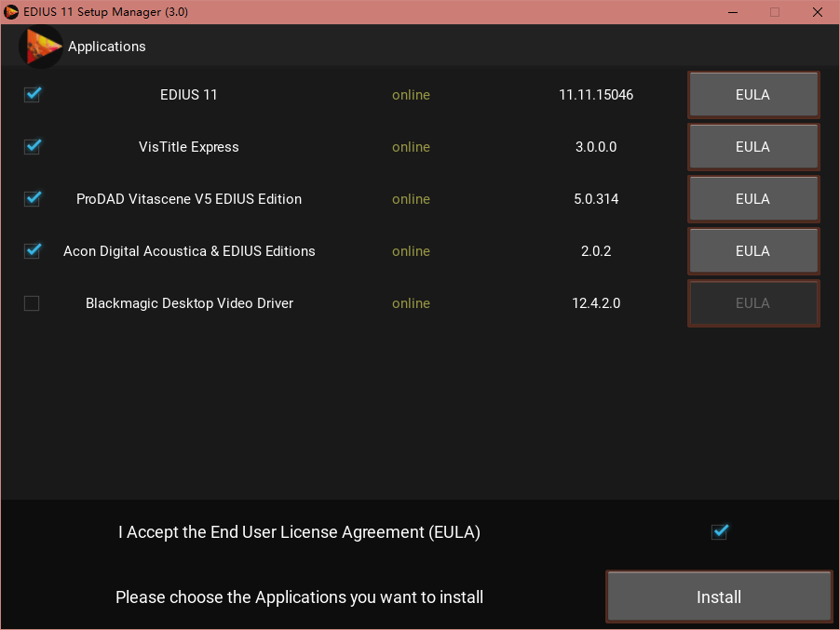This screenshot has width=840, height=630.
Task: Click the 'EDIUS 11' application name
Action: tap(188, 95)
